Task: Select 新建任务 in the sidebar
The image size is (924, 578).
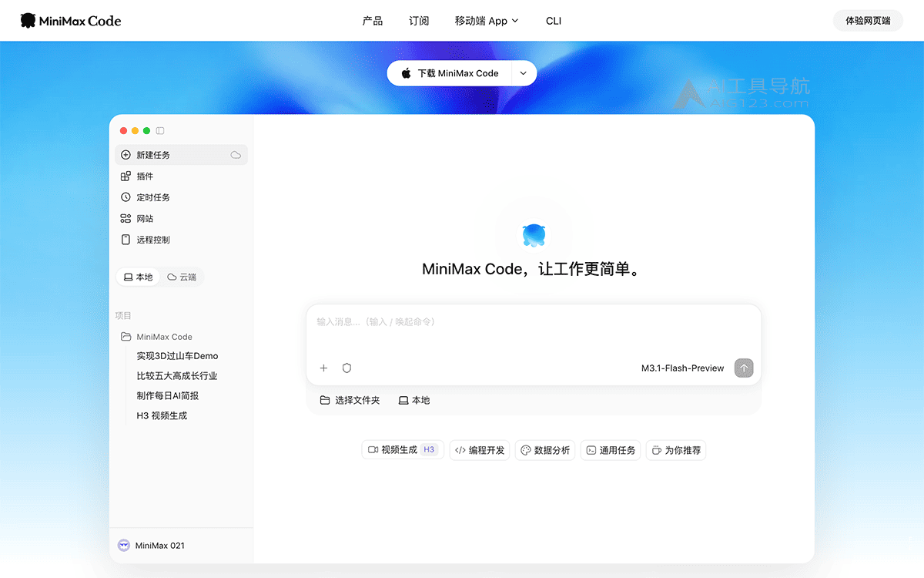Action: click(181, 155)
